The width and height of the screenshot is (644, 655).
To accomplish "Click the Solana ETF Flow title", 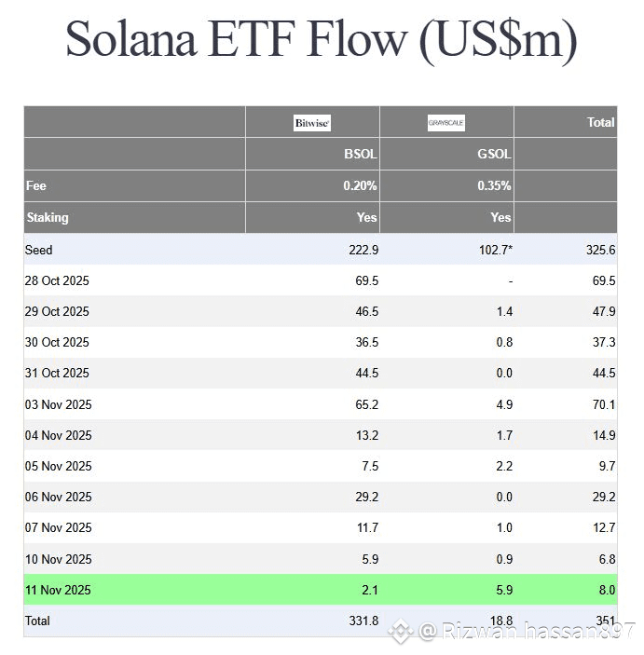I will pyautogui.click(x=322, y=41).
